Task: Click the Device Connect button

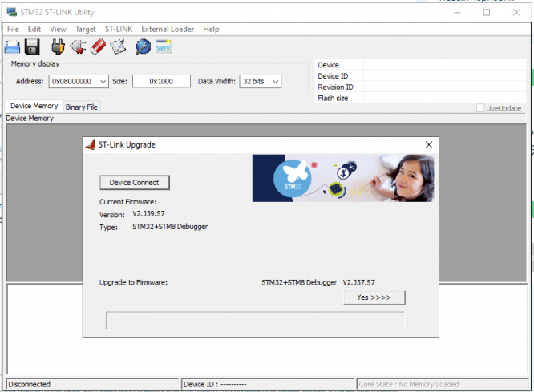Action: [135, 183]
